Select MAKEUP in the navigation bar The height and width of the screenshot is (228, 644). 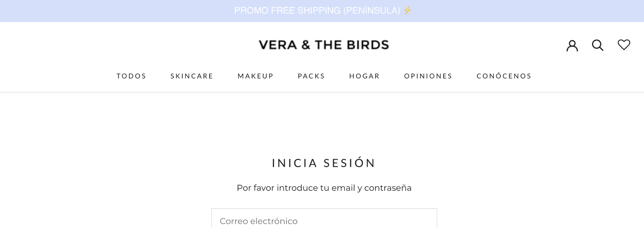[256, 76]
